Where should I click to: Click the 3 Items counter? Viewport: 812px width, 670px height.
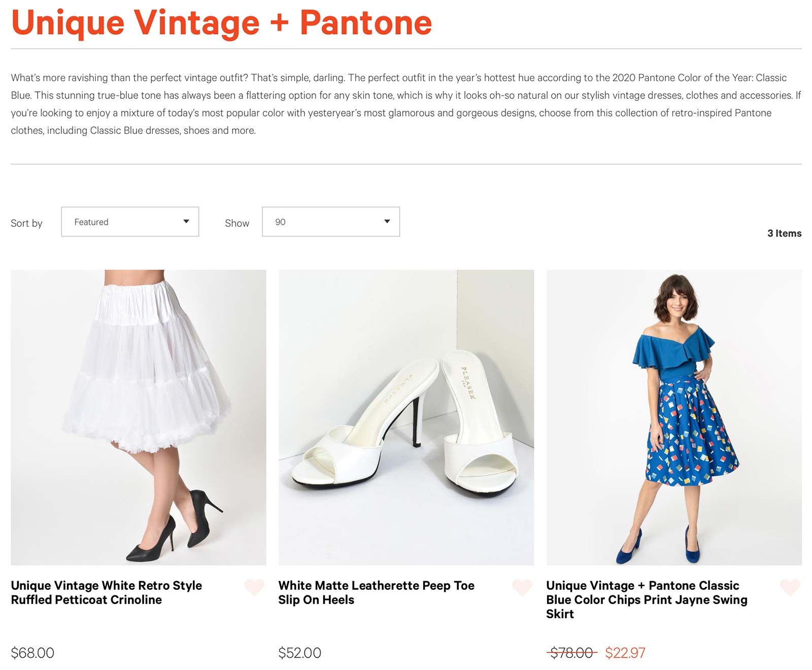784,233
